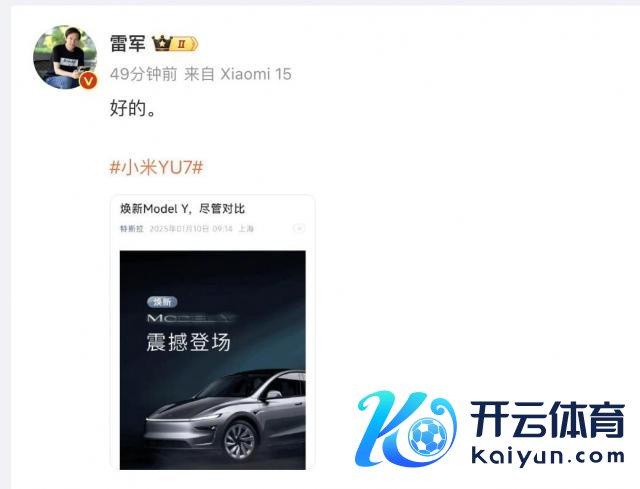The height and width of the screenshot is (489, 640).
Task: Click the crown membership level badge
Action: [x=175, y=44]
